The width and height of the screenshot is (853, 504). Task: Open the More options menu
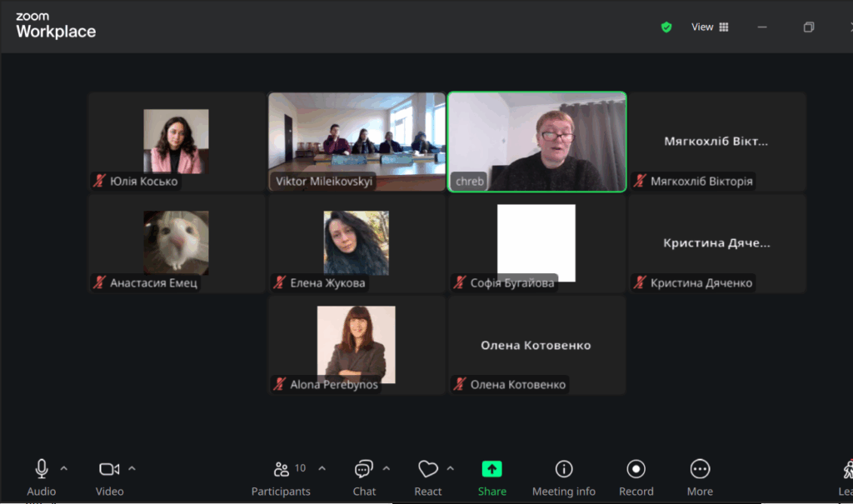click(x=700, y=469)
